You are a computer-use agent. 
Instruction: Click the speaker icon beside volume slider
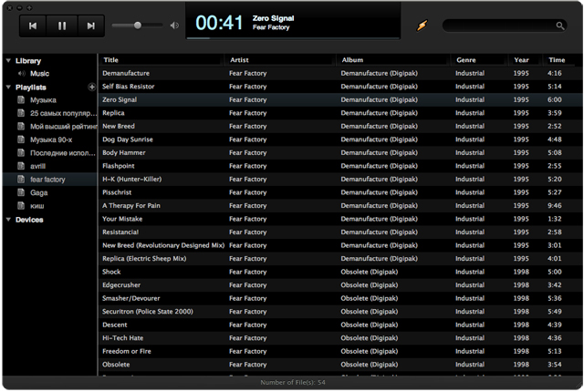tap(174, 26)
